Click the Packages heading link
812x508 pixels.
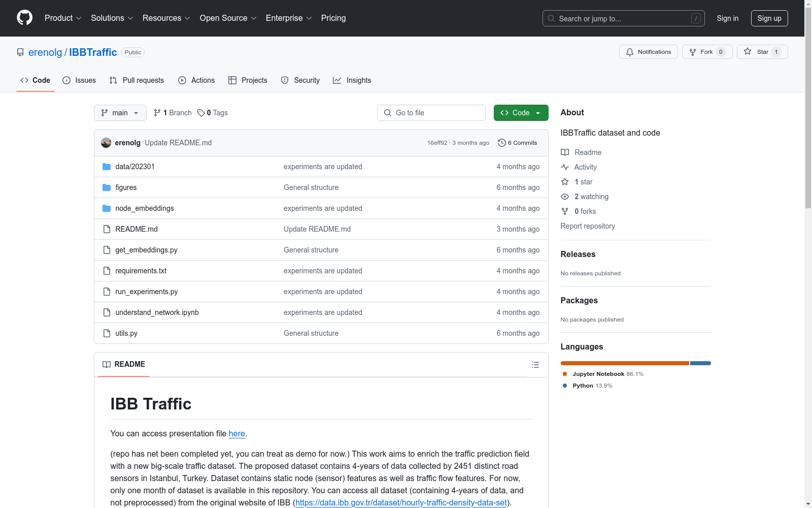point(579,301)
